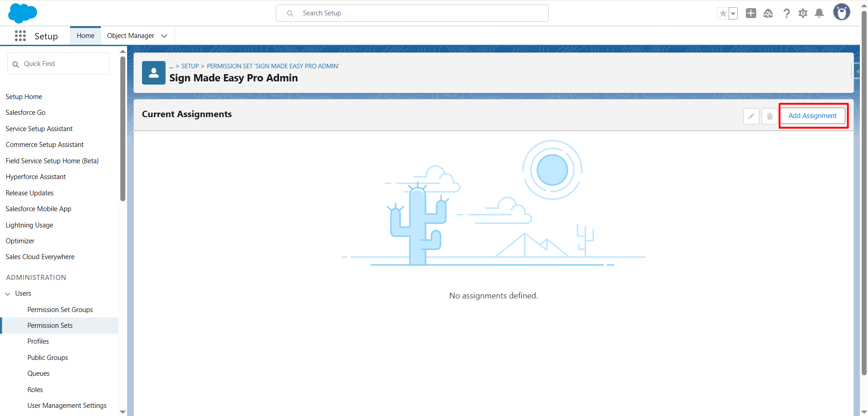Switch to the Home tab

[85, 36]
